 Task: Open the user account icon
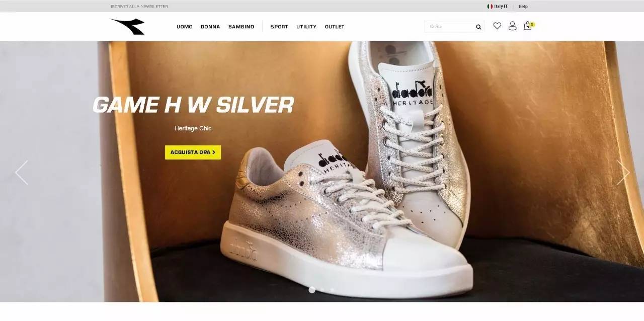click(x=512, y=26)
